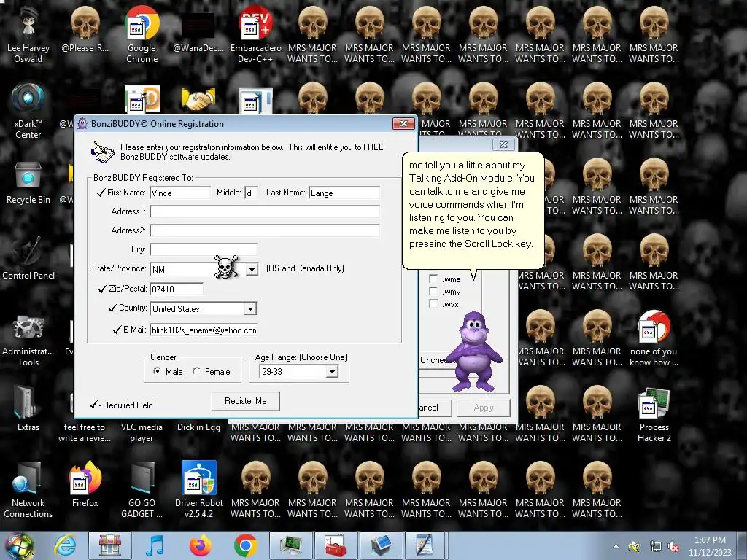Show hidden tray icons arrow
The width and height of the screenshot is (747, 560).
pyautogui.click(x=616, y=547)
